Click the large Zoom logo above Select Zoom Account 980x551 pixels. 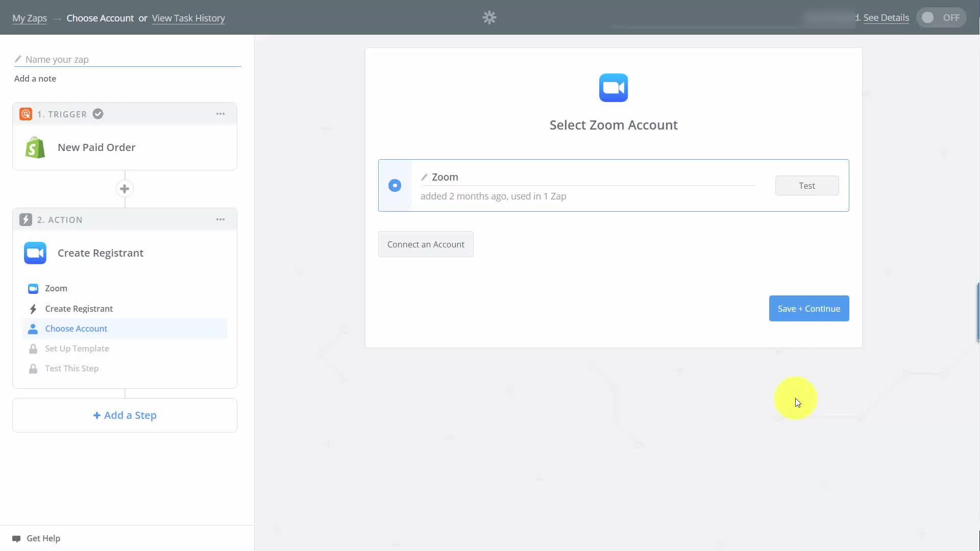[x=614, y=88]
